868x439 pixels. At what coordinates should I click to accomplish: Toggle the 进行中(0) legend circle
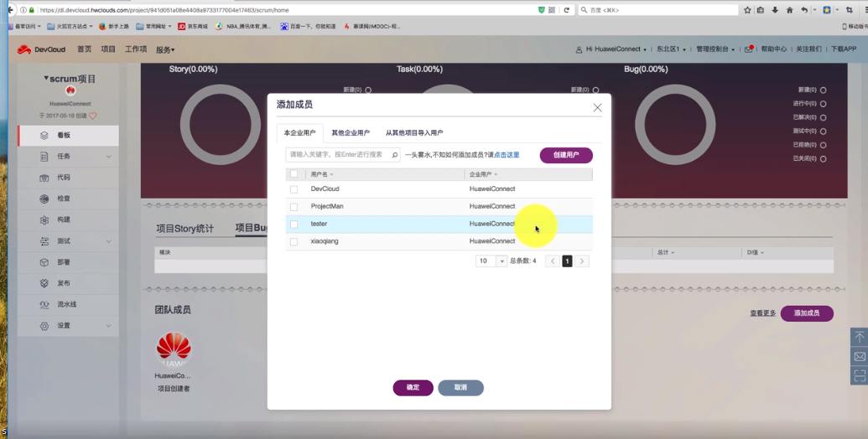pyautogui.click(x=824, y=104)
